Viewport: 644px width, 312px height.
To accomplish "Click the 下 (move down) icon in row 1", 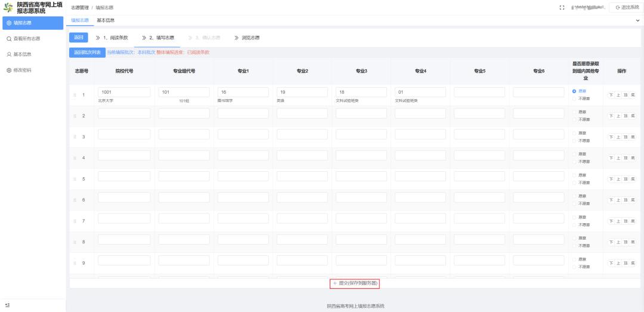I will tap(611, 95).
